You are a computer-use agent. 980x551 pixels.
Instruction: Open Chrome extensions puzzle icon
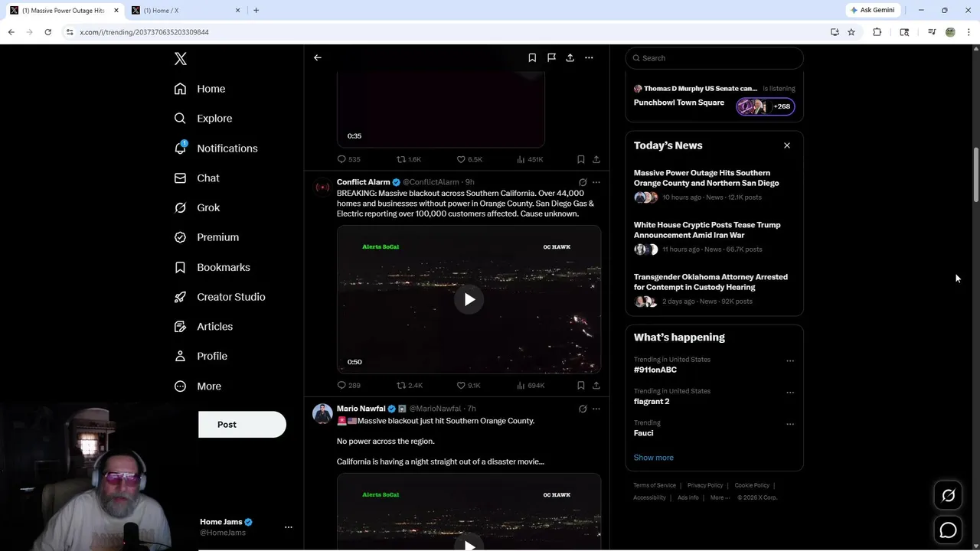click(877, 32)
